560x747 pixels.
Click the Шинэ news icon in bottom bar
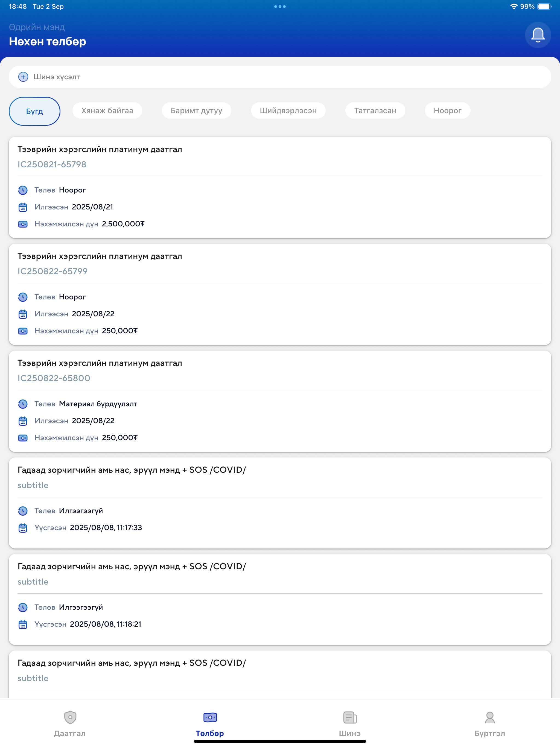[350, 717]
